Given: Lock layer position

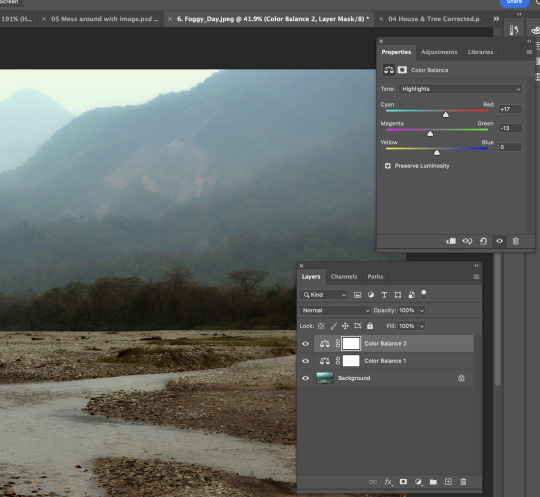Looking at the screenshot, I should [x=345, y=326].
